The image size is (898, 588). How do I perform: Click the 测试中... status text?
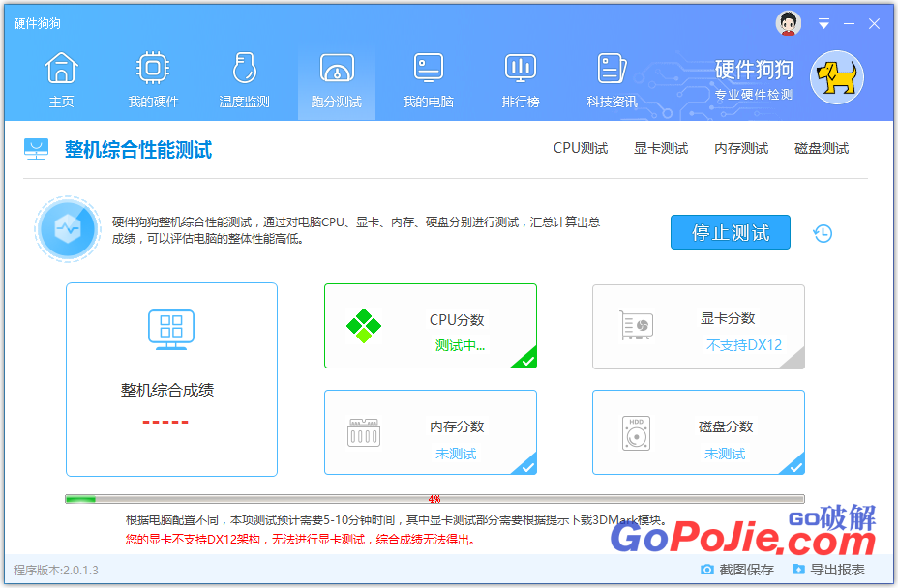[x=460, y=346]
